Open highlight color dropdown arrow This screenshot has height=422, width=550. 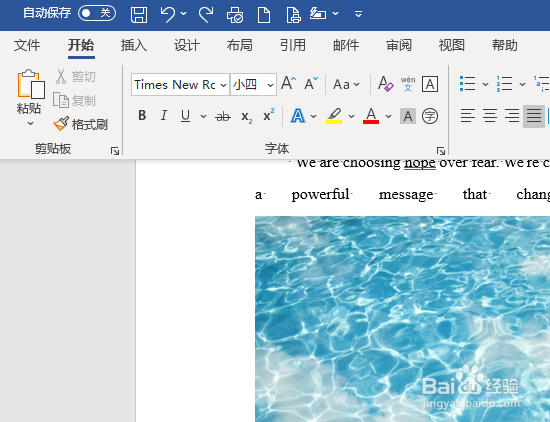point(351,116)
